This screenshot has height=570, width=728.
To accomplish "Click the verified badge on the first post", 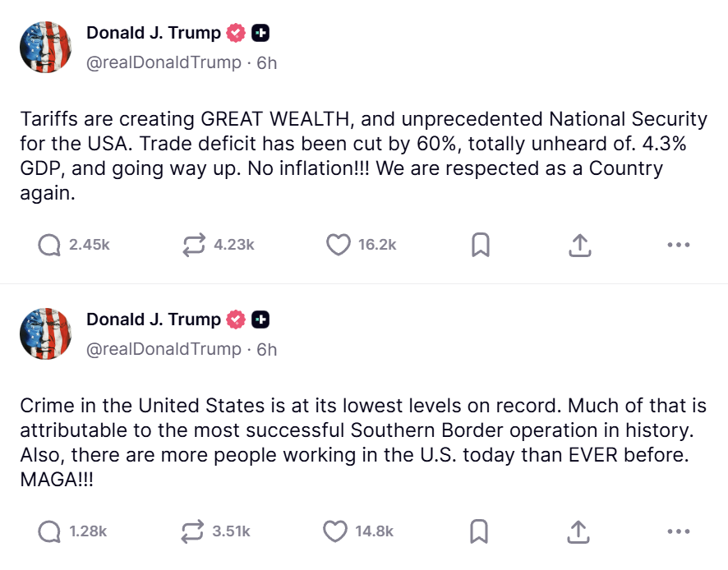I will 234,32.
